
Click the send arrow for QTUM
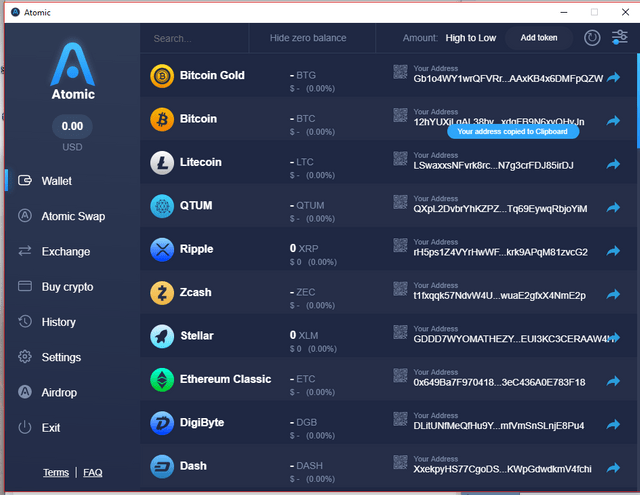coord(613,208)
